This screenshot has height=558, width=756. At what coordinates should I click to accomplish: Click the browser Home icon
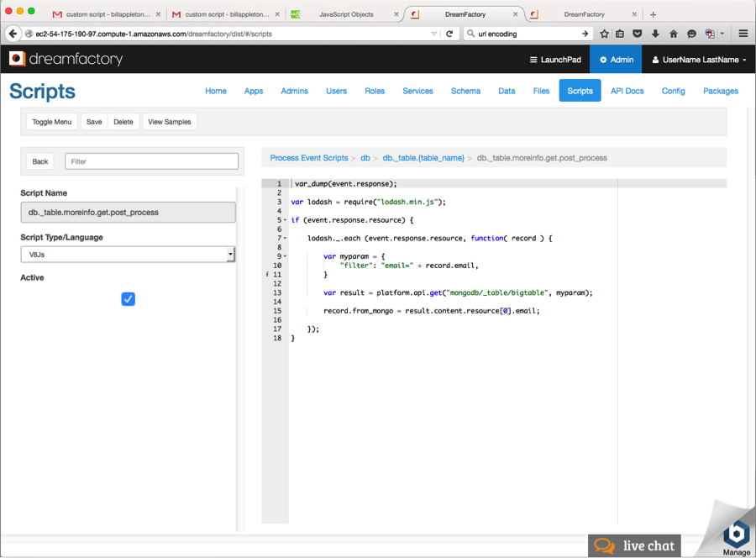pyautogui.click(x=674, y=34)
